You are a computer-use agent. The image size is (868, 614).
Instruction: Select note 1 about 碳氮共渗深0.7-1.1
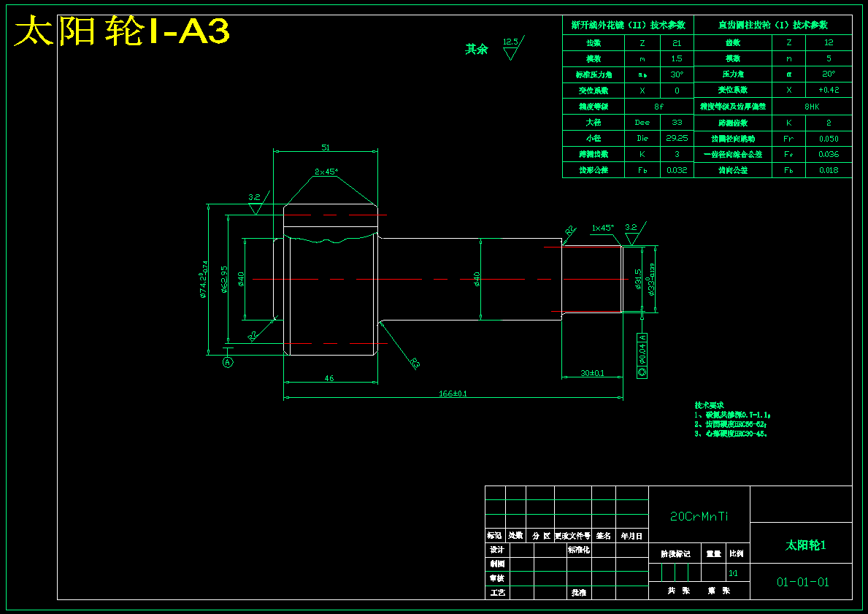[x=733, y=415]
